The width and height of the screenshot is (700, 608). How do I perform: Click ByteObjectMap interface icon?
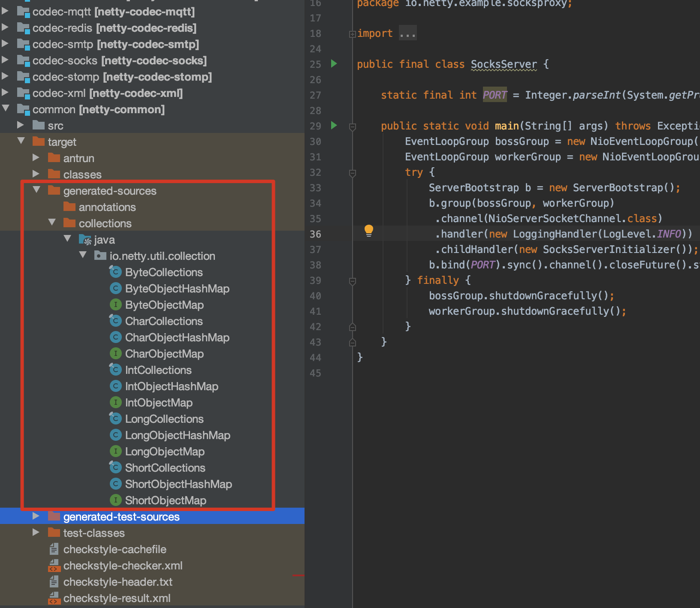(x=115, y=304)
